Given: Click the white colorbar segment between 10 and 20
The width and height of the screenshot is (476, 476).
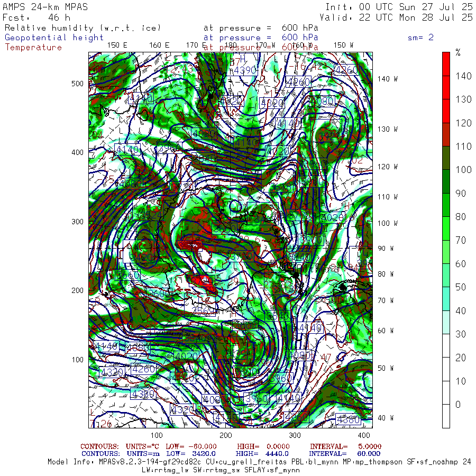Looking at the screenshot, I should 446,369.
